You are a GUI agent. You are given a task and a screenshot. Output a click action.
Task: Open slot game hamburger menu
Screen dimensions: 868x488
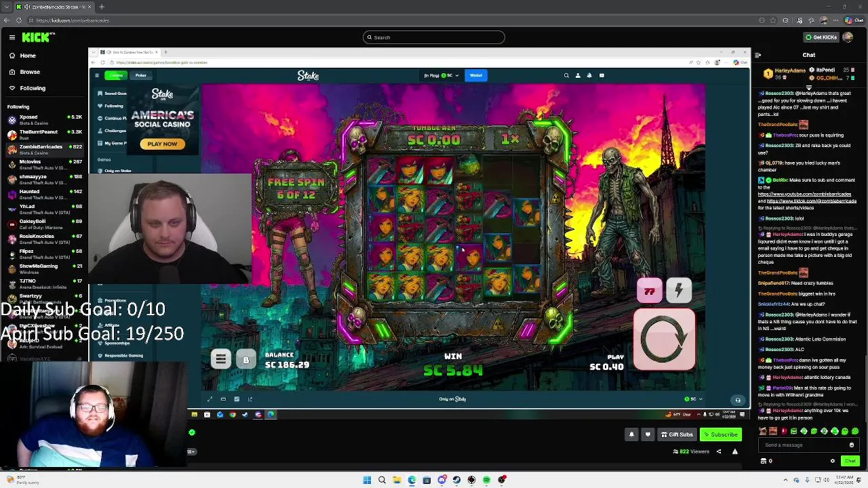click(x=220, y=359)
